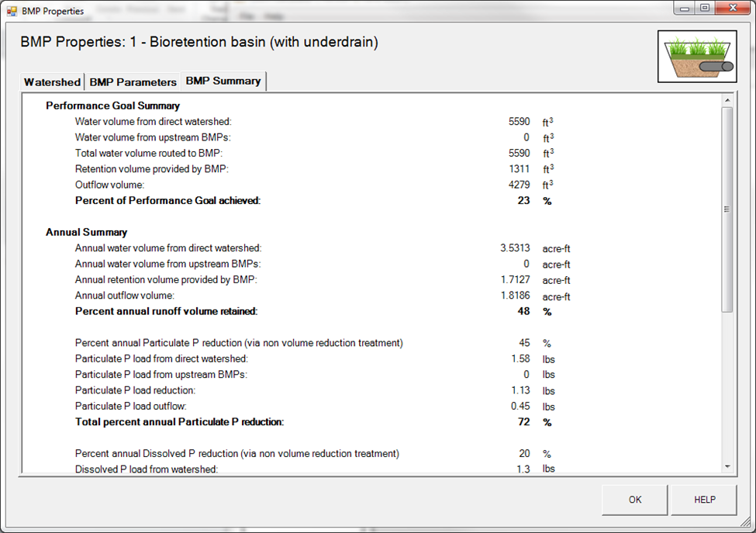The width and height of the screenshot is (756, 533).
Task: Click 'Percent annual runoff volume retained:' label
Action: point(167,311)
